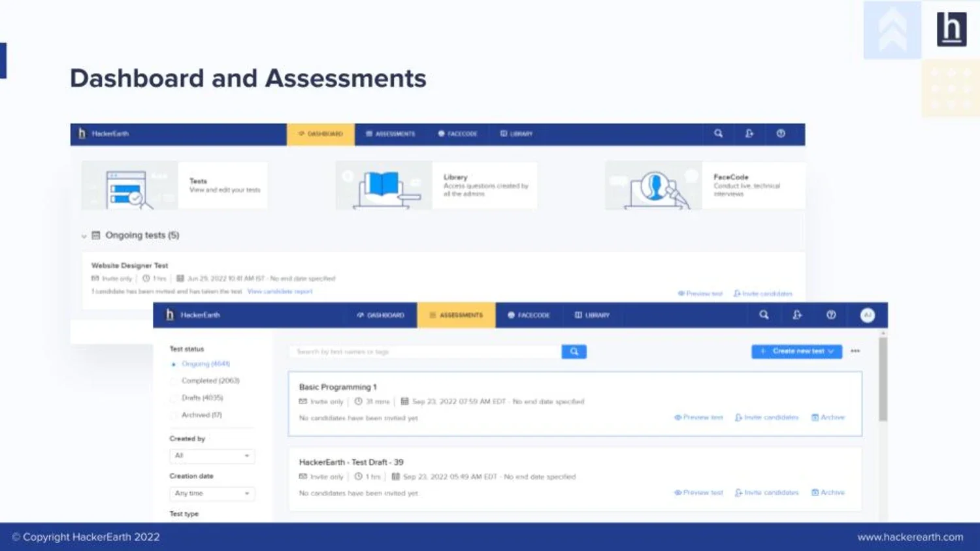
Task: Click blue search button beside test search field
Action: [x=574, y=352]
